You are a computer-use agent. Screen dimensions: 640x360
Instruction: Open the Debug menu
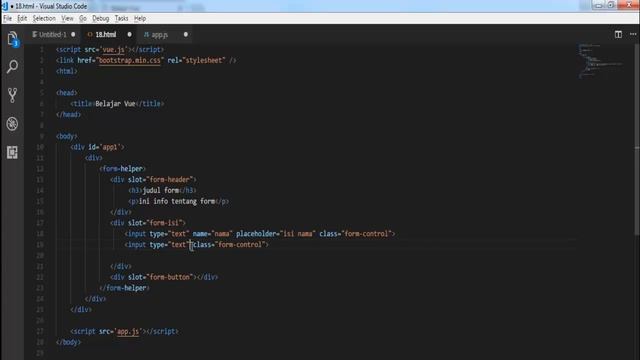(x=100, y=18)
